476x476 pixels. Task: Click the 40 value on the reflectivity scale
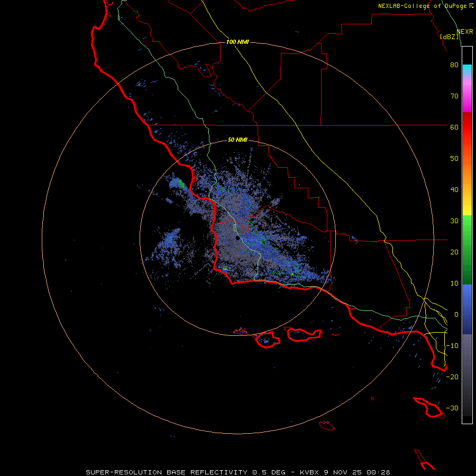[454, 190]
